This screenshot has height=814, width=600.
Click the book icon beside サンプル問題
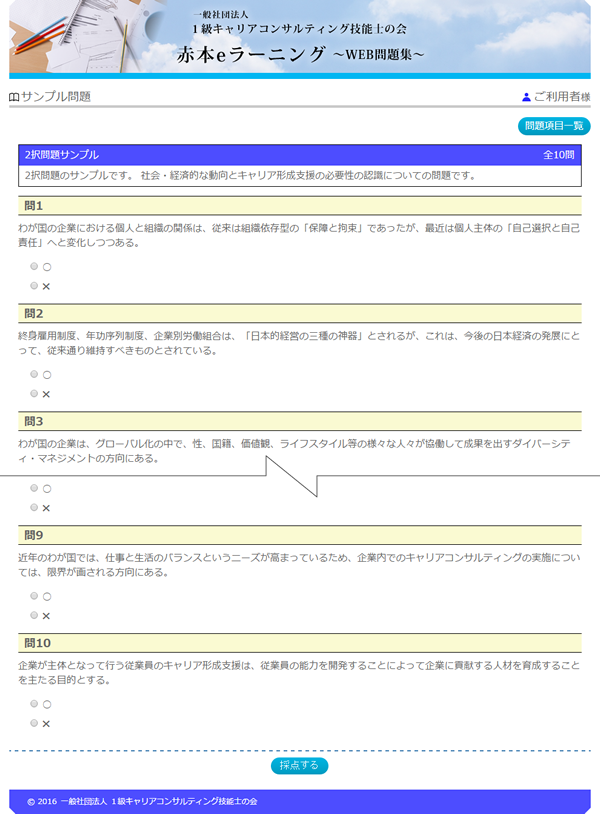point(14,97)
